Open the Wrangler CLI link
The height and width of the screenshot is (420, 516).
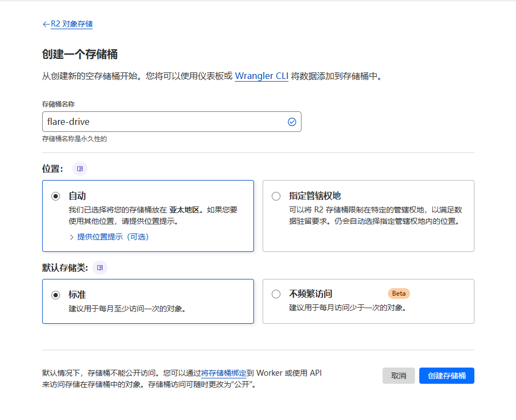tap(262, 76)
